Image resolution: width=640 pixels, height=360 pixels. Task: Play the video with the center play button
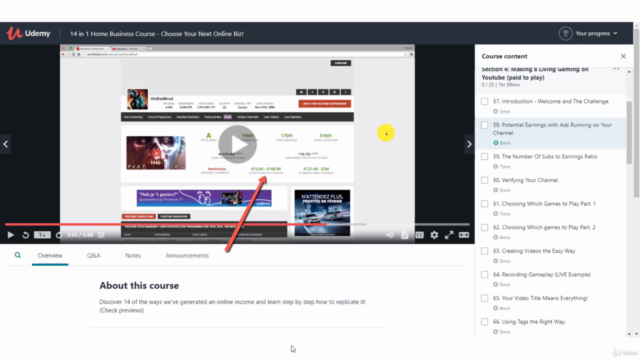tap(237, 144)
